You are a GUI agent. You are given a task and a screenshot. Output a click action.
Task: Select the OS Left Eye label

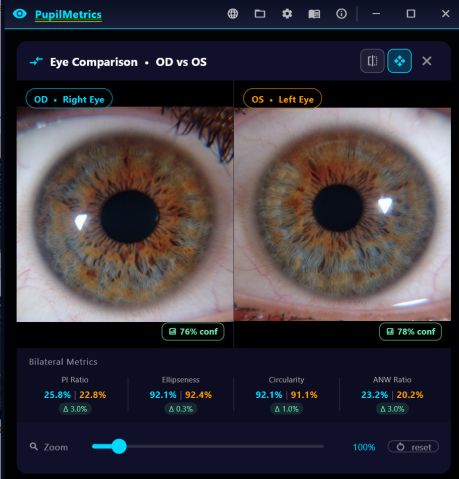pyautogui.click(x=282, y=99)
